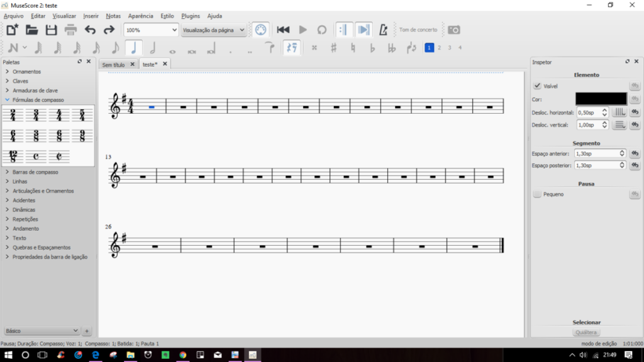Click the sharp accidental icon
This screenshot has width=644, height=362.
(x=333, y=48)
